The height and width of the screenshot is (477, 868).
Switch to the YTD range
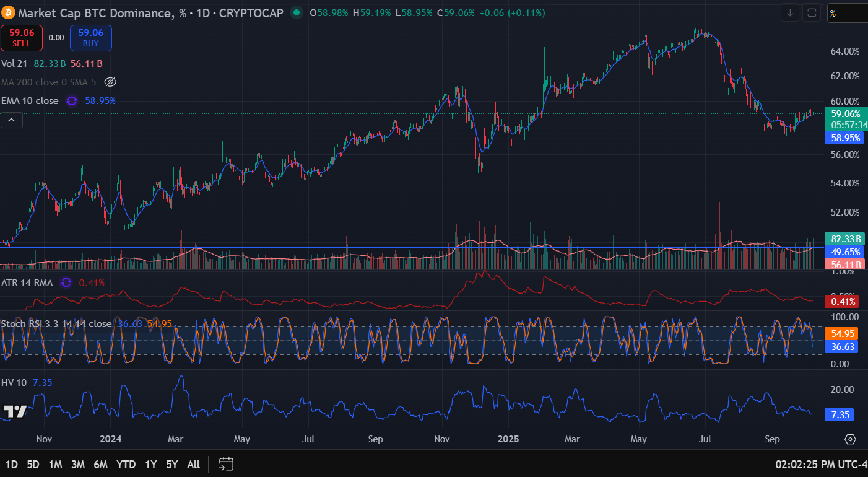126,464
